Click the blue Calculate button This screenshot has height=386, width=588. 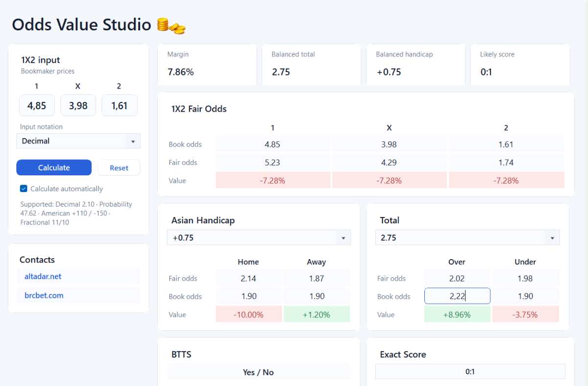point(54,168)
